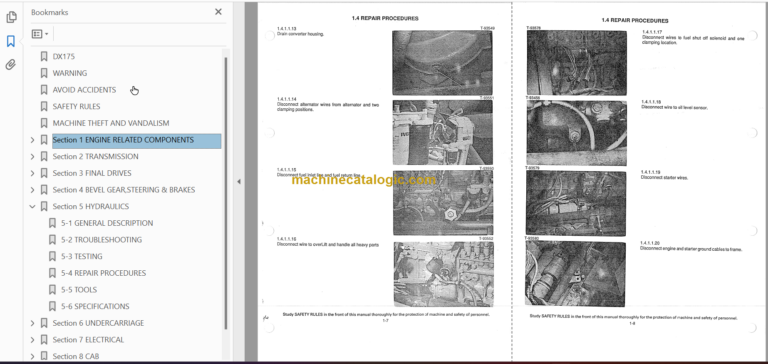This screenshot has width=768, height=364.
Task: Click the drain converter housing photo
Action: (x=442, y=63)
